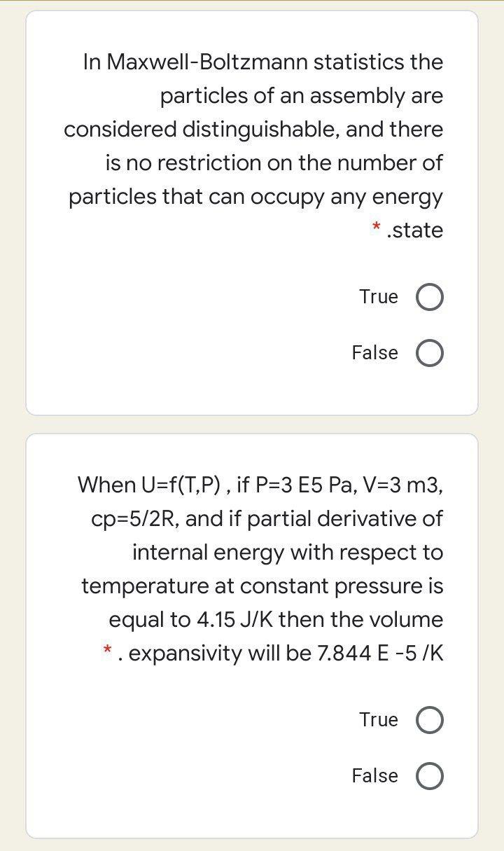Select False for the Maxwell-Boltzmann question
The width and height of the screenshot is (504, 851).
(430, 353)
